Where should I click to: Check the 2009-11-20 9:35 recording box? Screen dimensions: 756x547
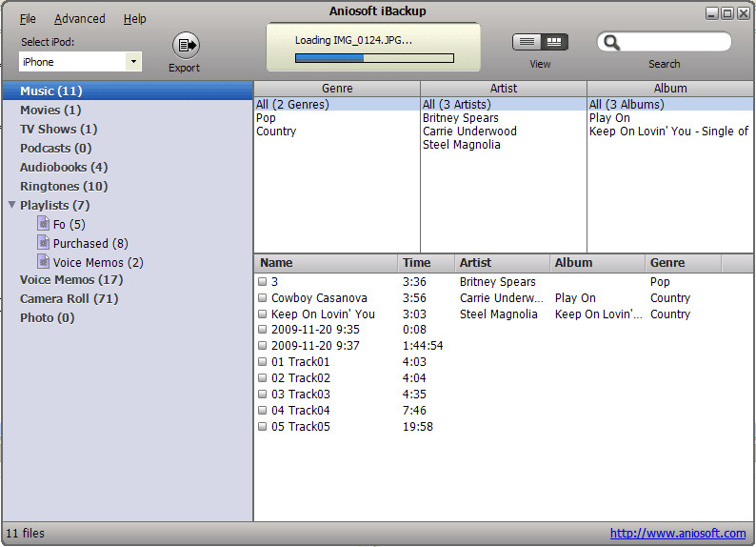click(x=262, y=330)
